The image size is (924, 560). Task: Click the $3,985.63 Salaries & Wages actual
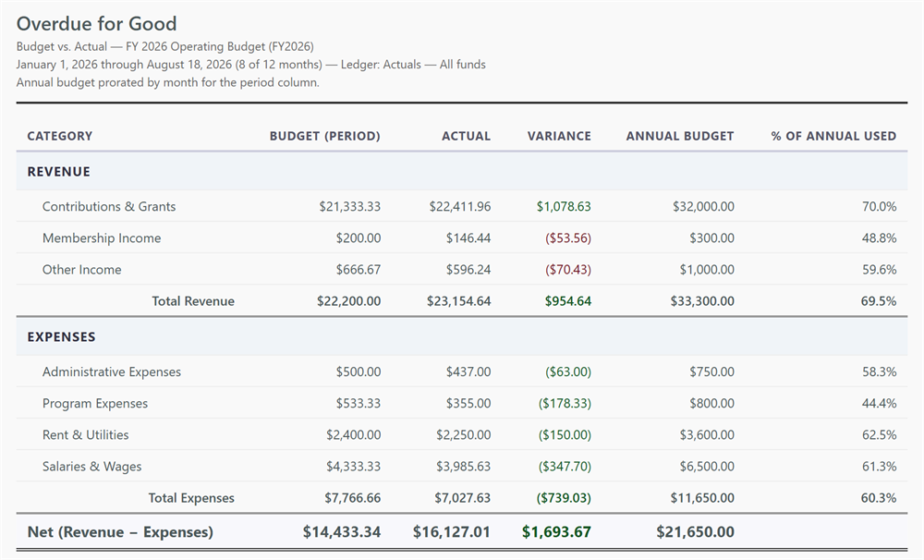463,467
